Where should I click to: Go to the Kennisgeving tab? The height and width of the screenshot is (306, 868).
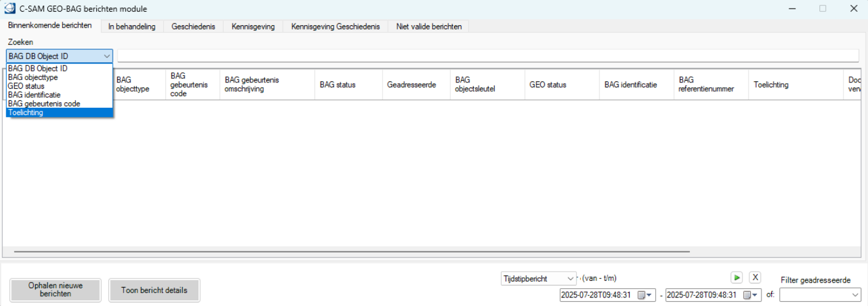coord(253,26)
